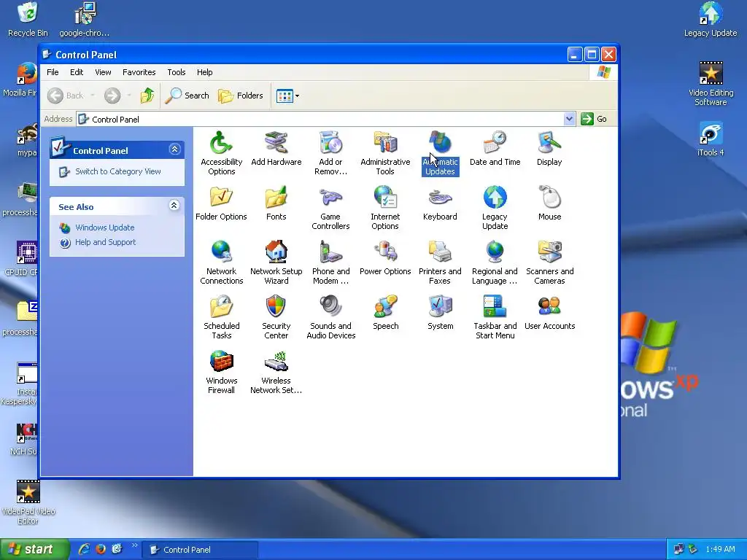This screenshot has width=747, height=560.
Task: Open Power Options
Action: point(385,258)
